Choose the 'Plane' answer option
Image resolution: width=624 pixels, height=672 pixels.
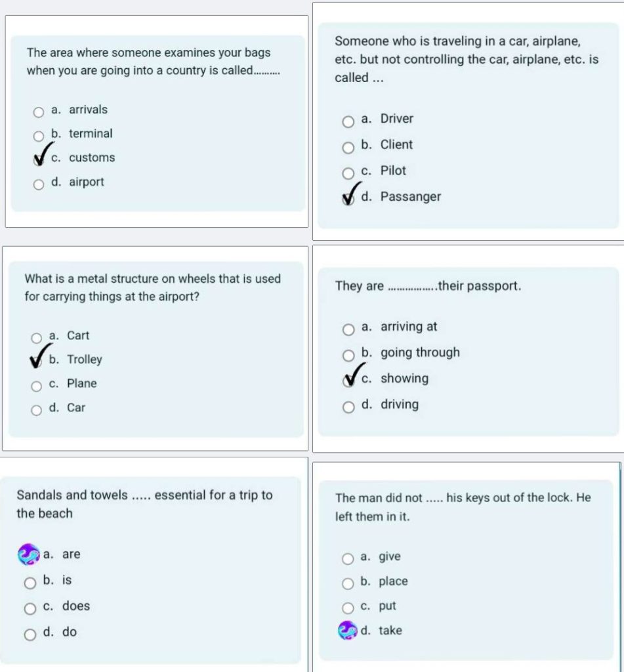[37, 386]
